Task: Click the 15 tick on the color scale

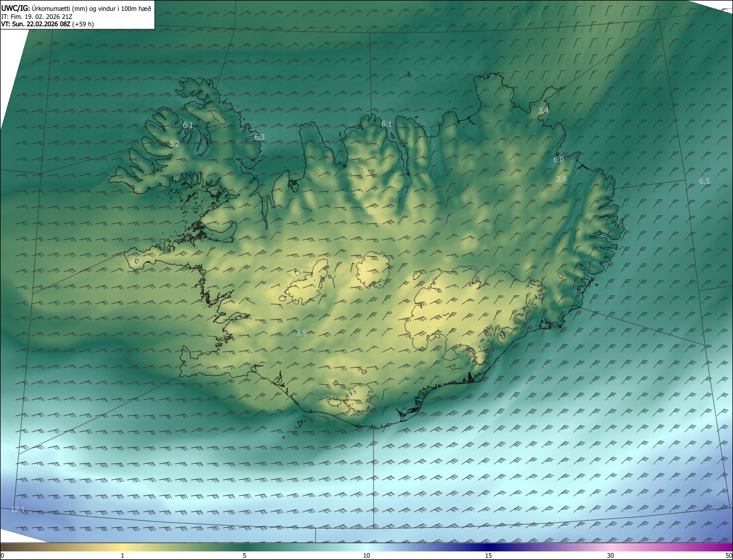Action: pyautogui.click(x=488, y=555)
